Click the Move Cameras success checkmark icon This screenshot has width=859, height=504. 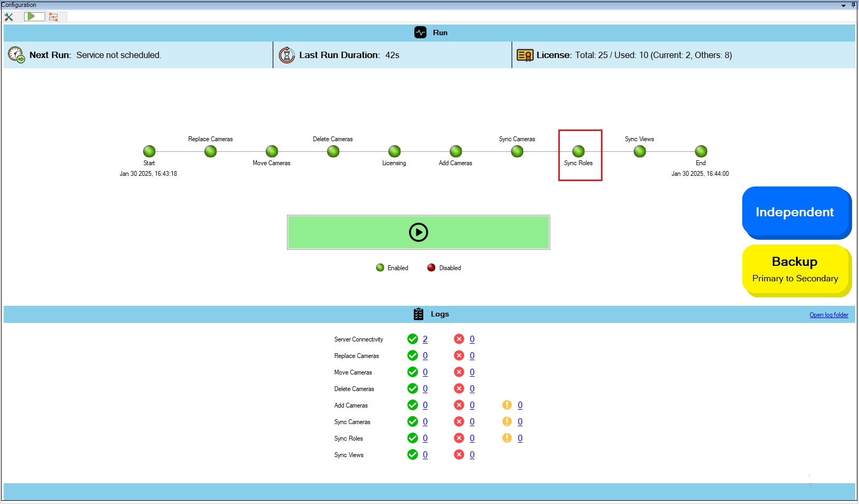pos(413,372)
